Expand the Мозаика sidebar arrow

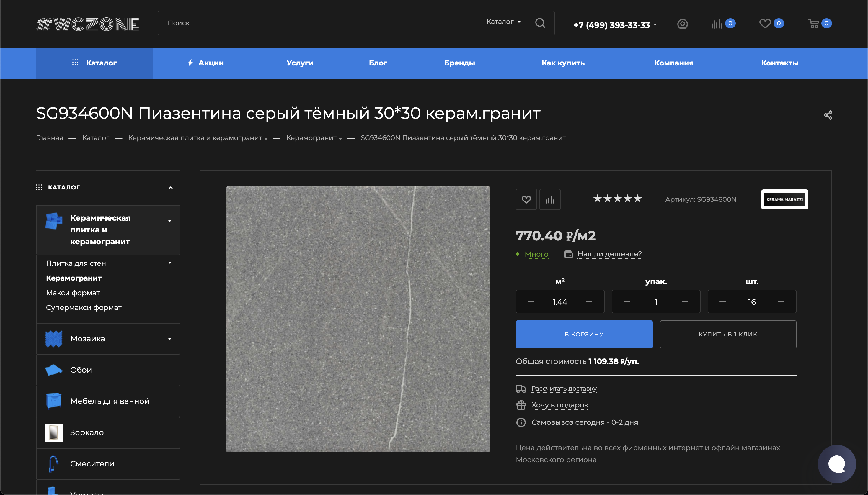[169, 339]
